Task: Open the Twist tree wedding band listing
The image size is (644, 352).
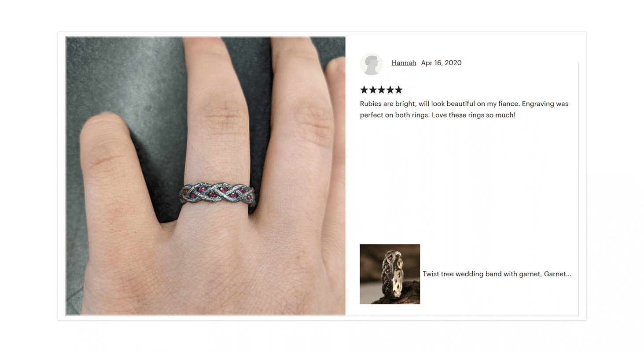Action: point(497,274)
